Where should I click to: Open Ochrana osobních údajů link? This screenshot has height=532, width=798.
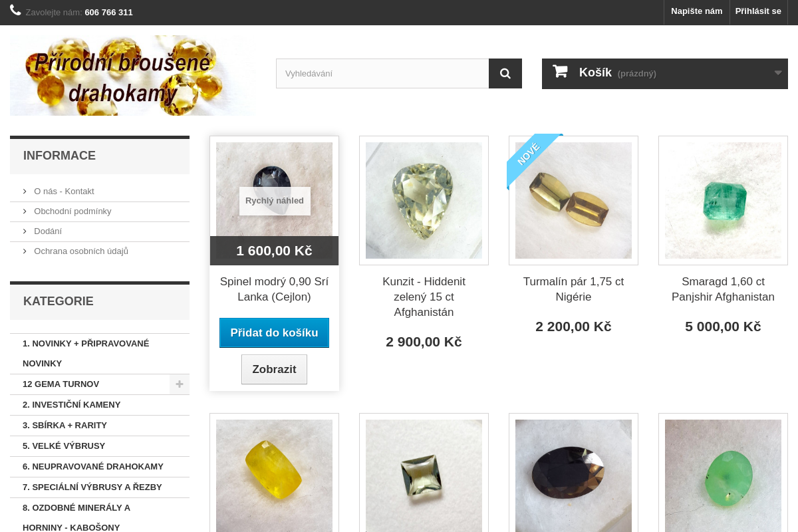point(81,251)
